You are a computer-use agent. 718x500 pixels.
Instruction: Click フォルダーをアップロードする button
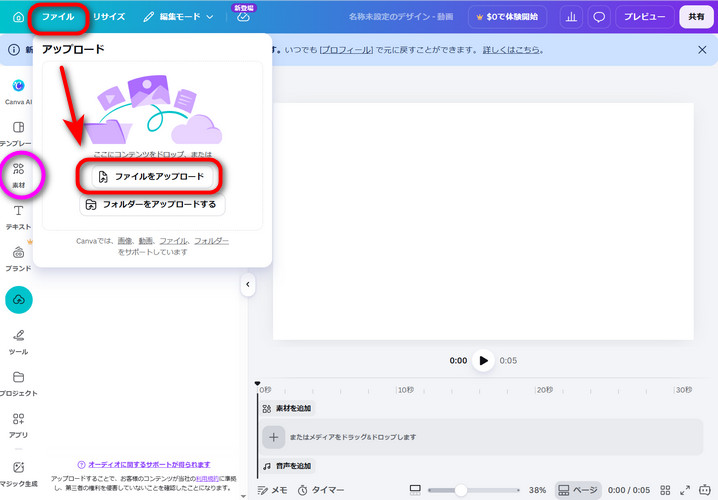(152, 204)
